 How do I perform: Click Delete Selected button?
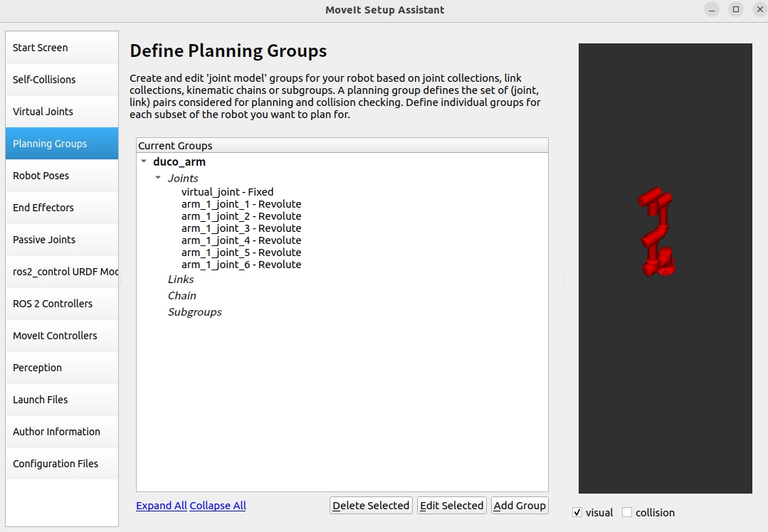[371, 506]
